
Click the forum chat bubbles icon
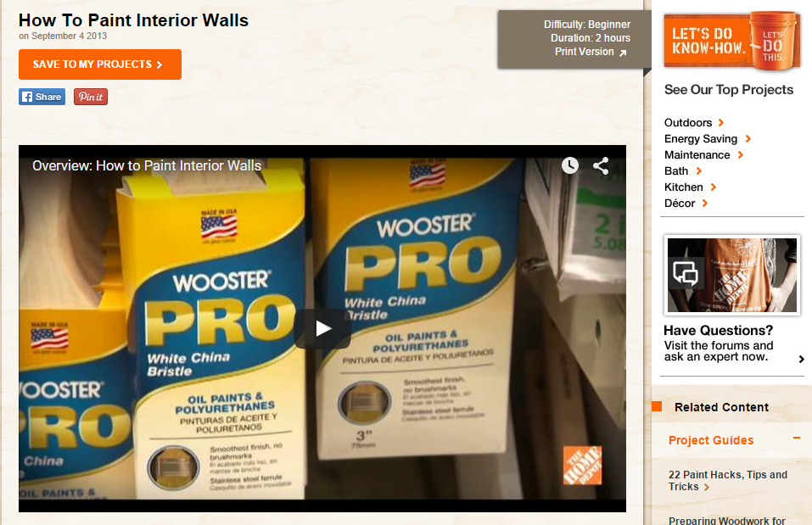pyautogui.click(x=685, y=273)
